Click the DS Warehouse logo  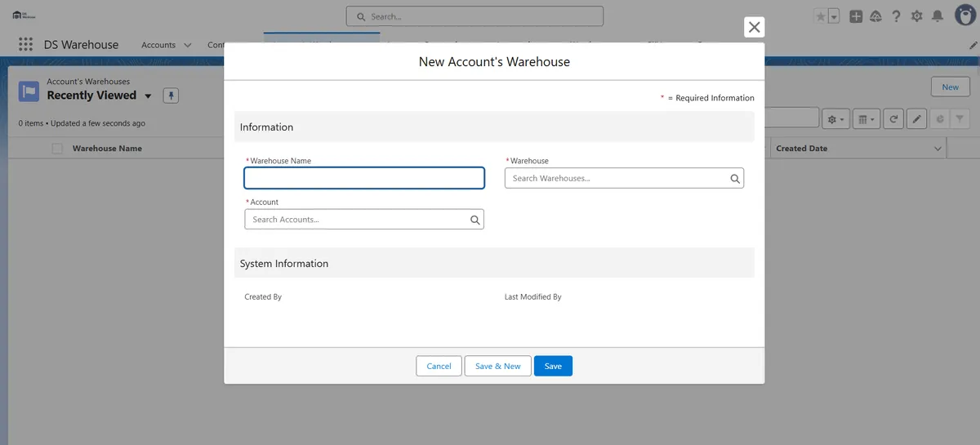point(24,16)
